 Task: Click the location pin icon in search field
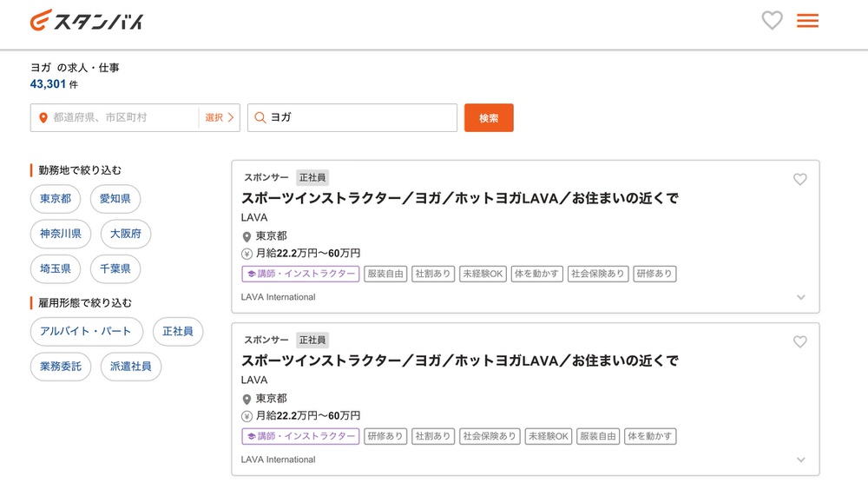pos(43,118)
